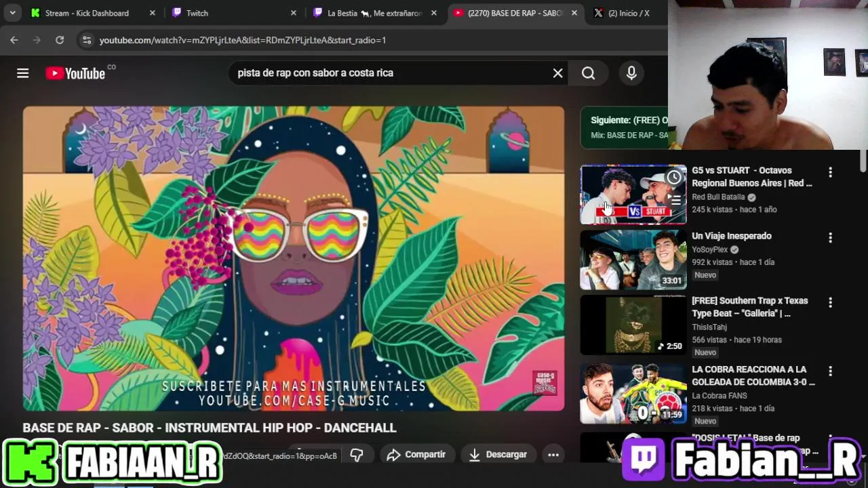The width and height of the screenshot is (868, 488).
Task: Close the La Bestia tab
Action: (434, 13)
